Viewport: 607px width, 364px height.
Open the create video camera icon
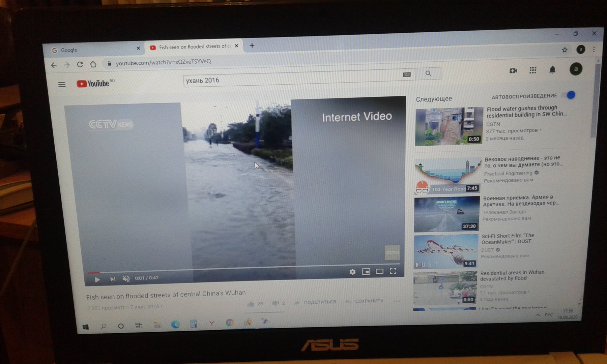pos(513,70)
